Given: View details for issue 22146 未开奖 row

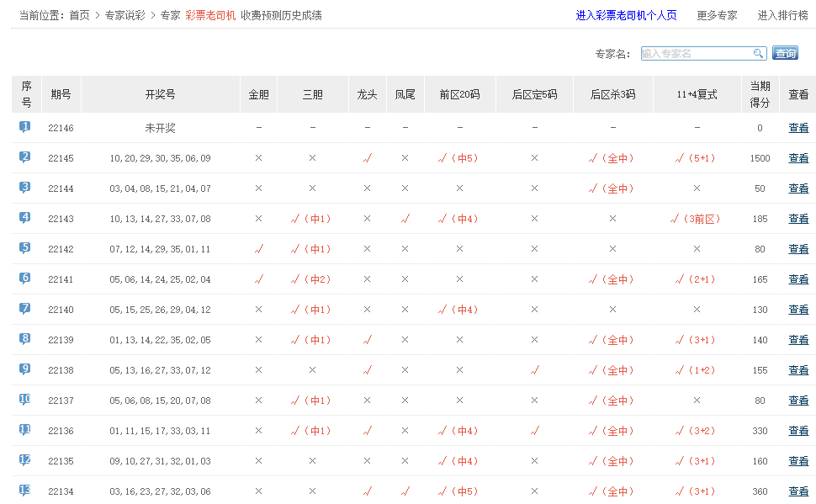Looking at the screenshot, I should pos(797,128).
